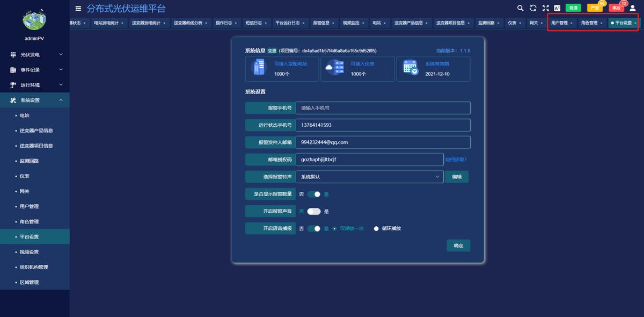Close the 短信日志 tab
Image resolution: width=644 pixels, height=317 pixels.
pos(266,23)
